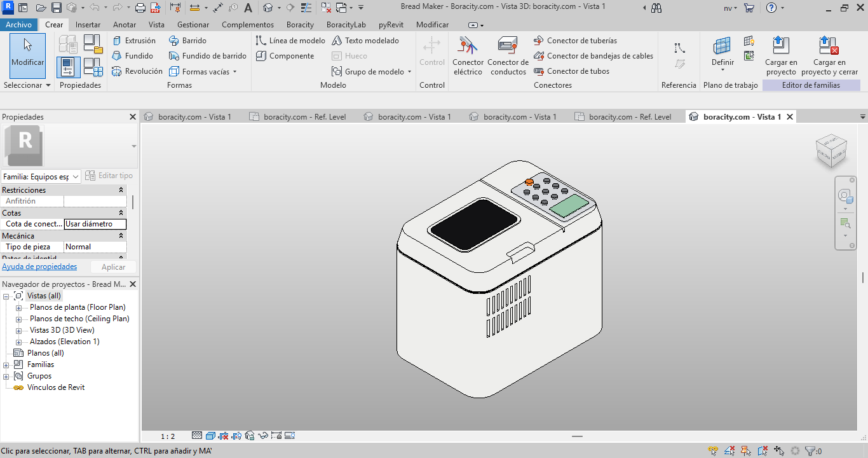Collapse the Restricciones properties section
This screenshot has height=458, width=868.
[x=121, y=190]
